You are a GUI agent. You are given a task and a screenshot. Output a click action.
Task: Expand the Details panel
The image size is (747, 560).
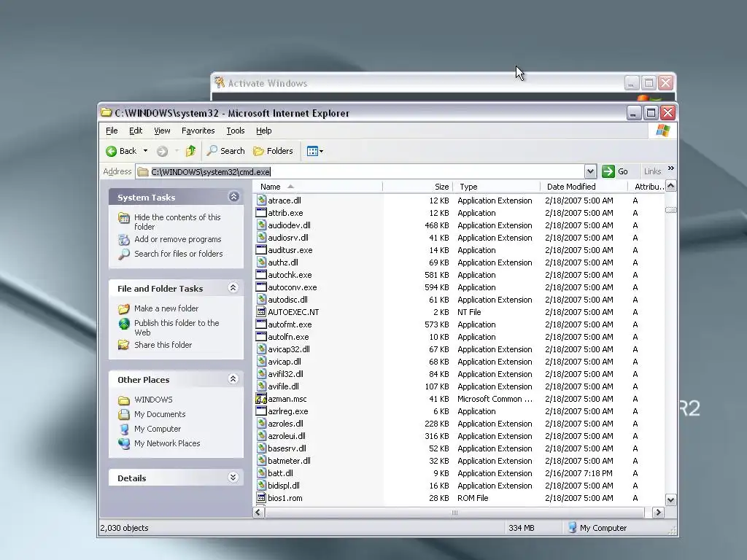(233, 477)
